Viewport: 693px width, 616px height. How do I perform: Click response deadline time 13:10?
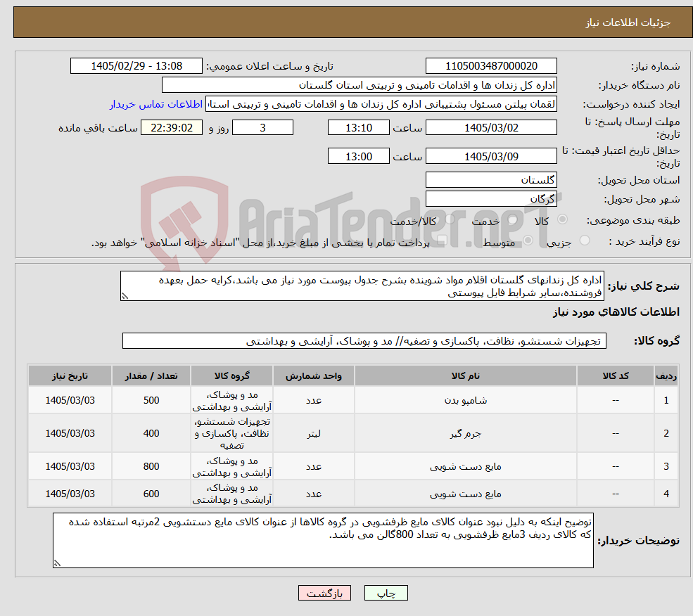coord(358,128)
